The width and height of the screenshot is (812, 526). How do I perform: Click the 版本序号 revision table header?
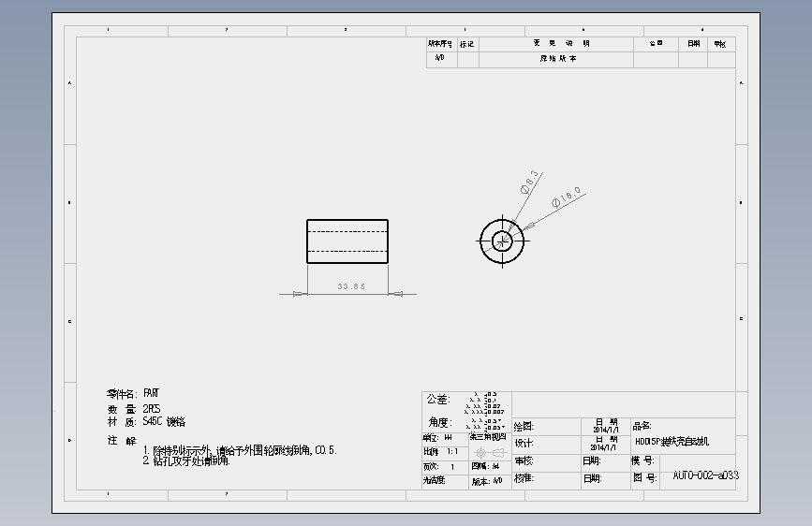(440, 44)
